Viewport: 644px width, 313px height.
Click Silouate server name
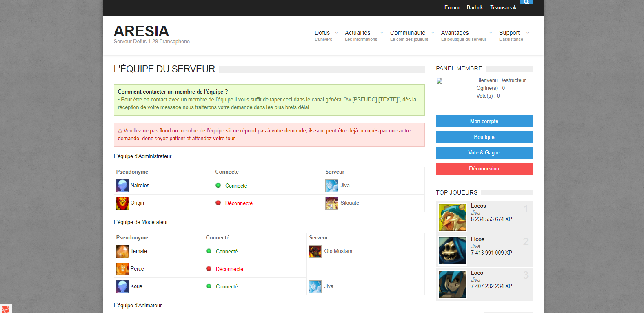click(350, 203)
